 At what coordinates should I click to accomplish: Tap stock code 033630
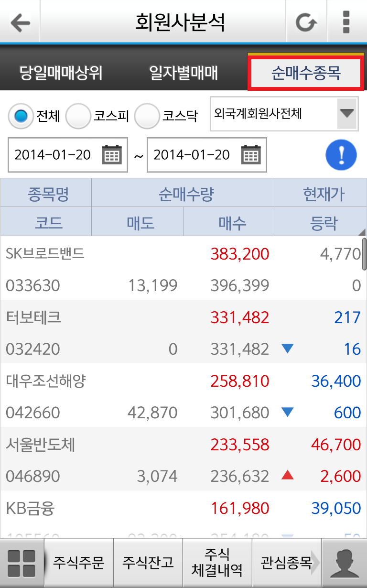pyautogui.click(x=33, y=285)
